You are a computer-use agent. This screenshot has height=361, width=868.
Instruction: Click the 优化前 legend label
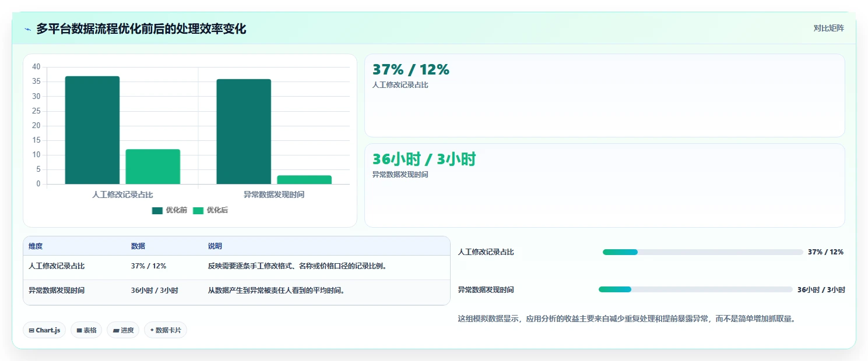[x=176, y=210]
